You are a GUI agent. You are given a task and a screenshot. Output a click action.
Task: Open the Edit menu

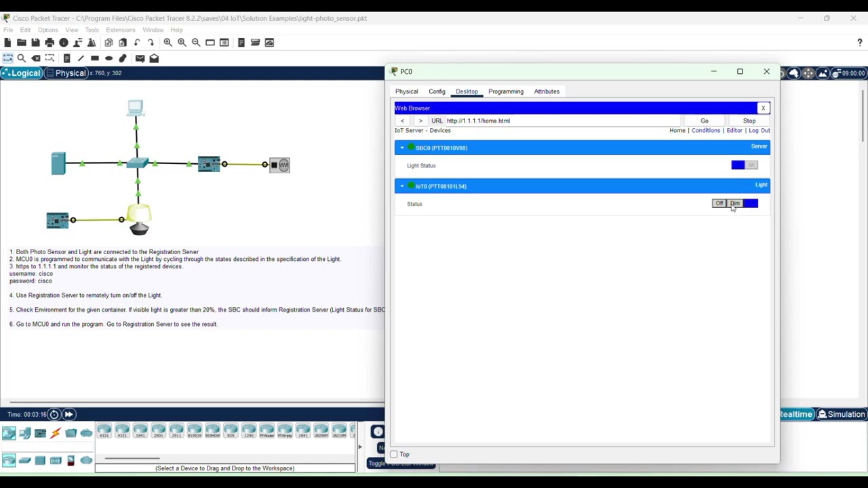pyautogui.click(x=25, y=30)
